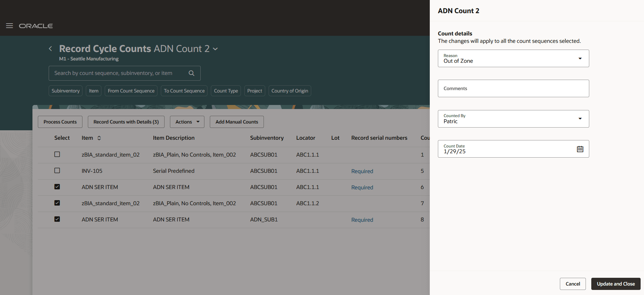
Task: Cancel the count details panel
Action: point(572,284)
